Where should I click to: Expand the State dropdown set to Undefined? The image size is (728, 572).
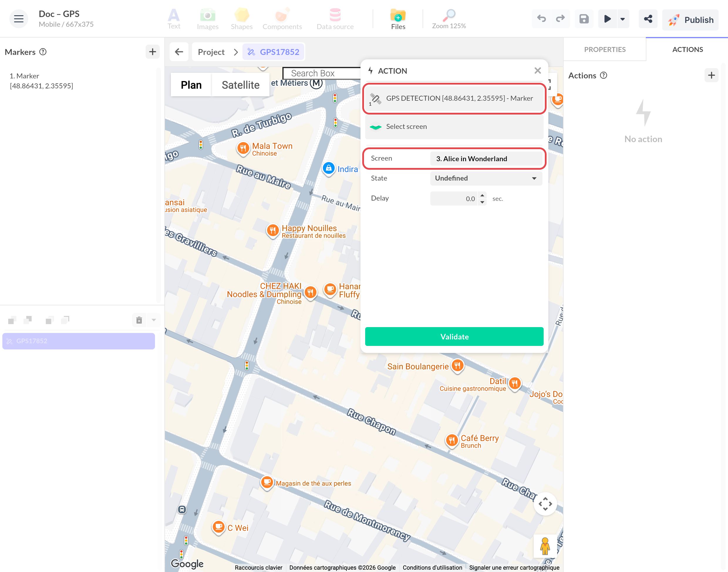click(486, 178)
